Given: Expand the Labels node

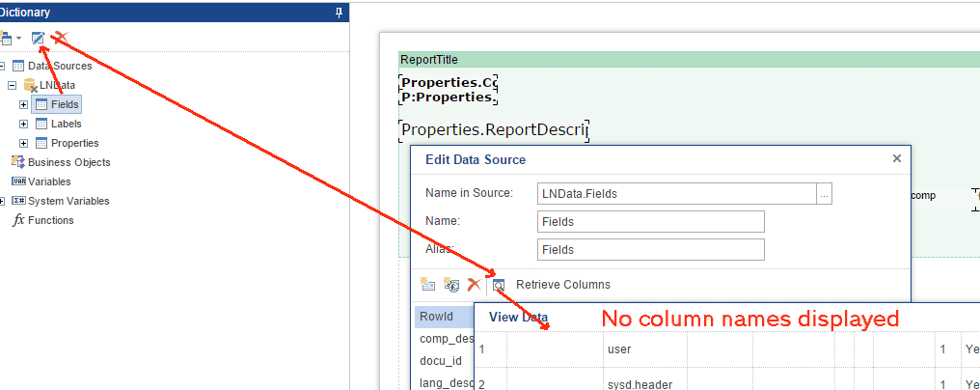Looking at the screenshot, I should pyautogui.click(x=24, y=124).
